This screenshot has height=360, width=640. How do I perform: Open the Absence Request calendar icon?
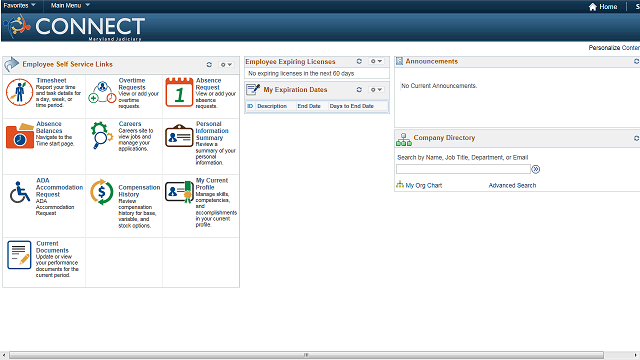coord(179,92)
